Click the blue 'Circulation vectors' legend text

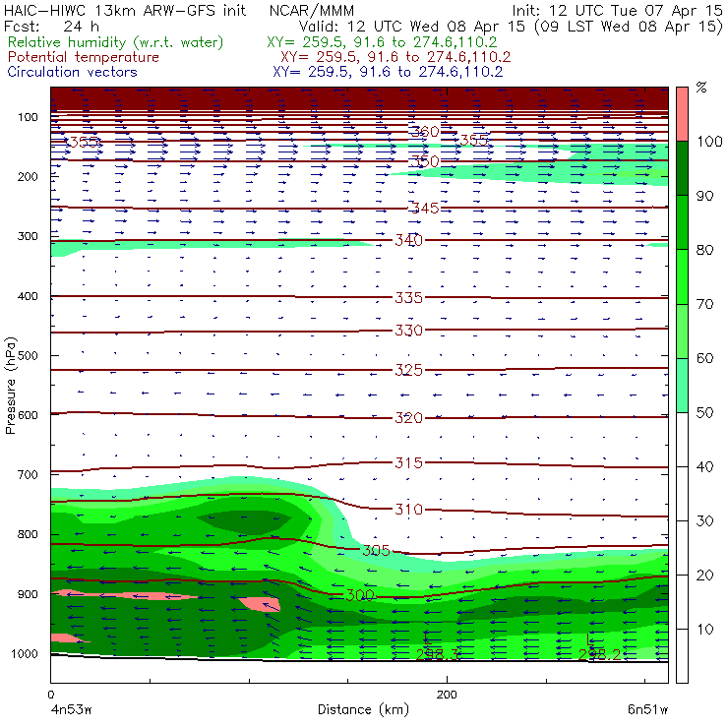coord(73,72)
